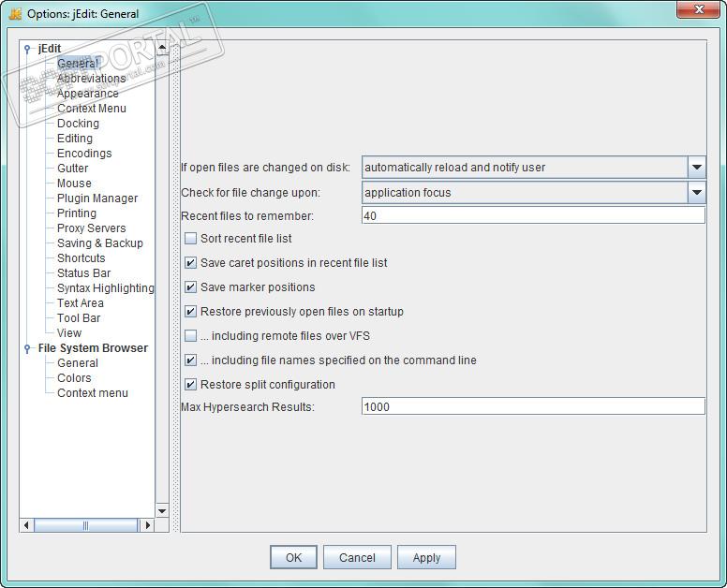Screen dimensions: 727x588
Task: Open Printing options
Action: click(x=77, y=213)
